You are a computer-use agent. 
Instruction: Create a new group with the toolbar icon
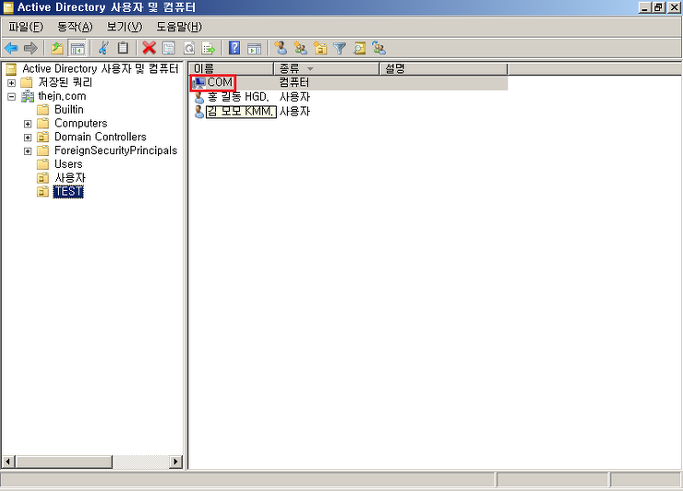click(300, 48)
